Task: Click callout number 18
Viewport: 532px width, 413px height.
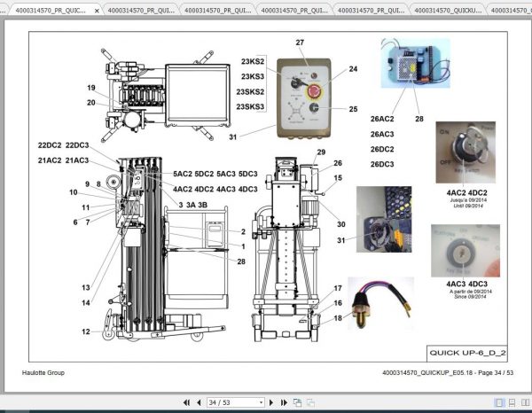Action: coord(338,318)
